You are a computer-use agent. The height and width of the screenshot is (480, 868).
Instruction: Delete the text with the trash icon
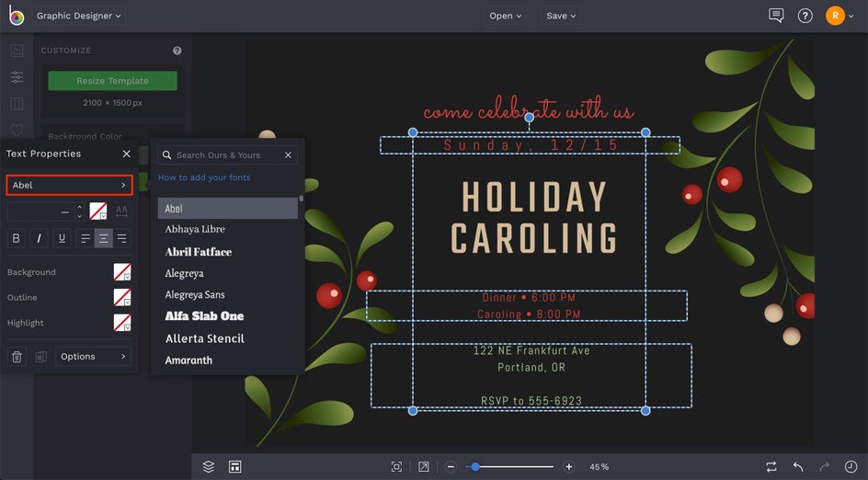click(x=17, y=357)
